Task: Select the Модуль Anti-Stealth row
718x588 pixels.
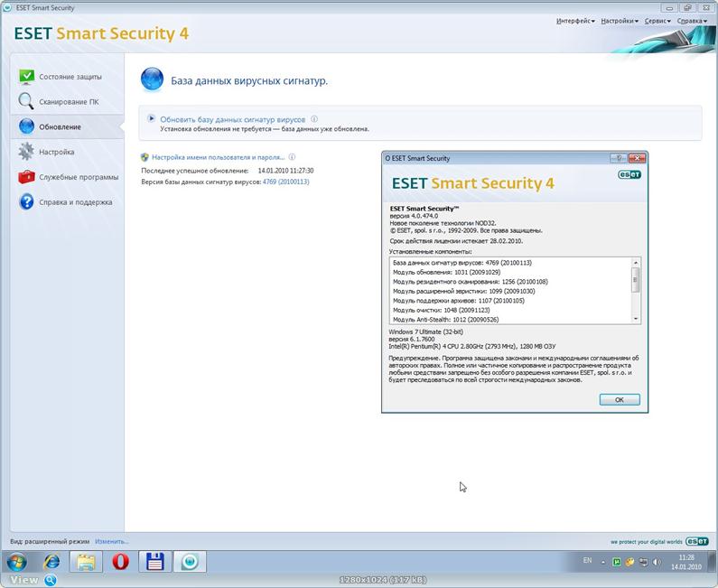Action: (511, 320)
